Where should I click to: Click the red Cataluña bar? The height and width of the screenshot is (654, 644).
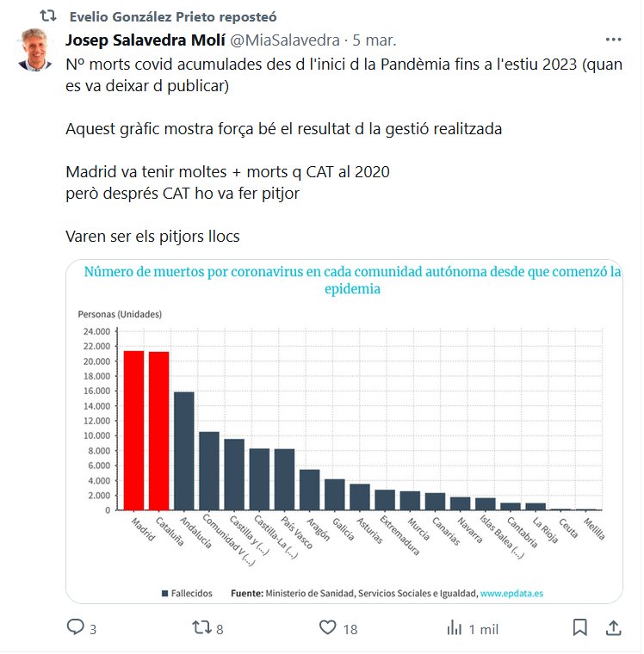(158, 430)
